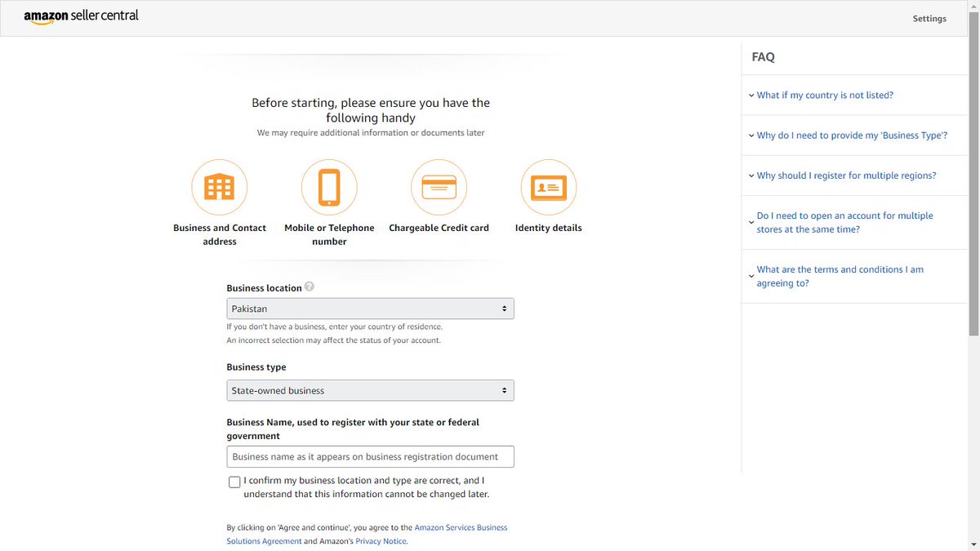Click the 'Business and Contact address' label
Image resolution: width=980 pixels, height=551 pixels.
coord(220,234)
